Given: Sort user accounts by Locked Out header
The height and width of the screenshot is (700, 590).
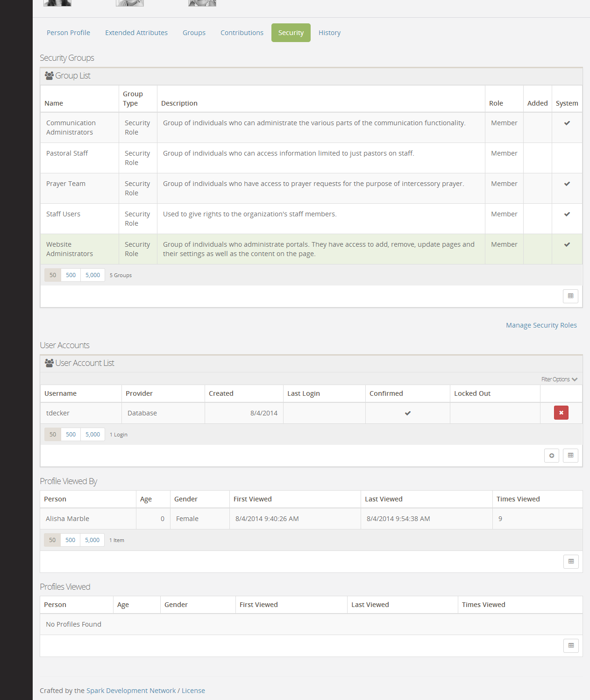Looking at the screenshot, I should coord(472,393).
